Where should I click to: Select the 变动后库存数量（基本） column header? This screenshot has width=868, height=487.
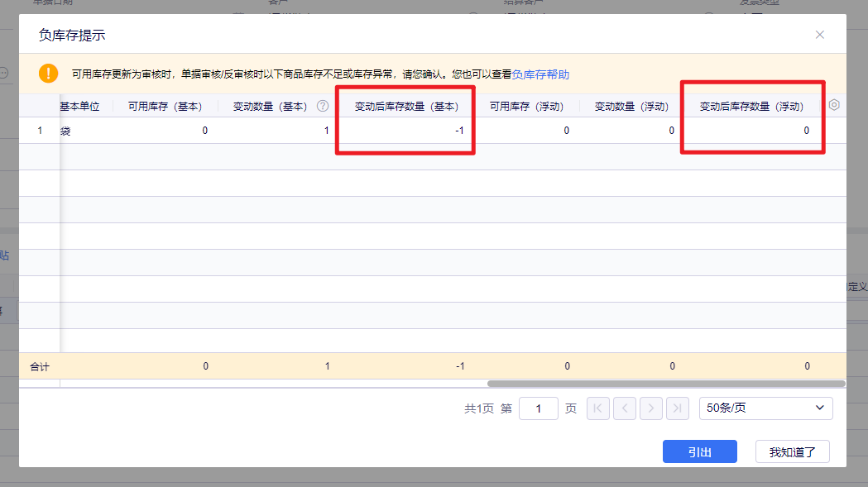tap(405, 106)
